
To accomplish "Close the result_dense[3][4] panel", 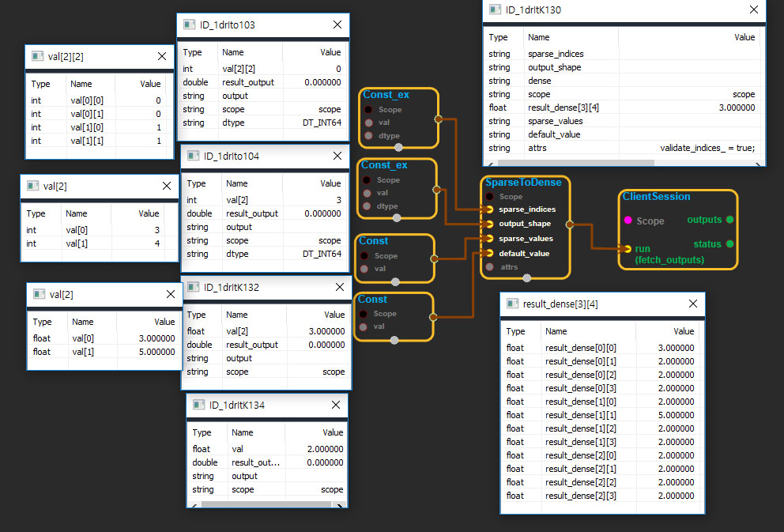I will point(692,304).
